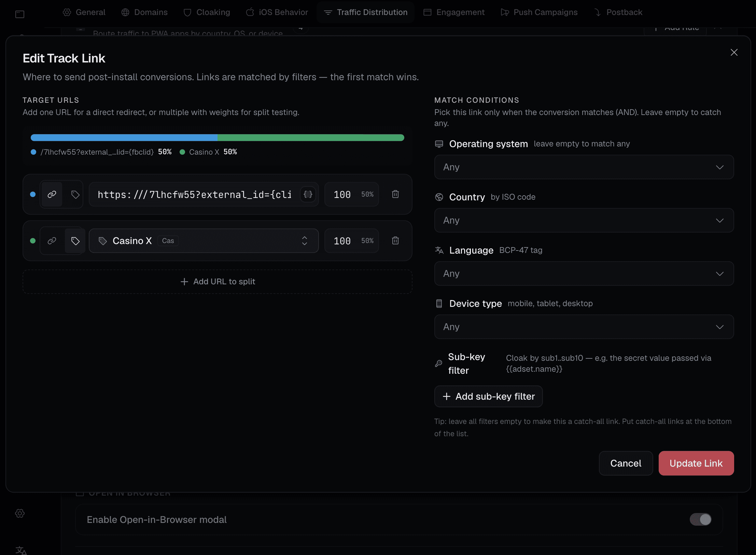Open the Postback tab
Image resolution: width=756 pixels, height=555 pixels.
(618, 12)
